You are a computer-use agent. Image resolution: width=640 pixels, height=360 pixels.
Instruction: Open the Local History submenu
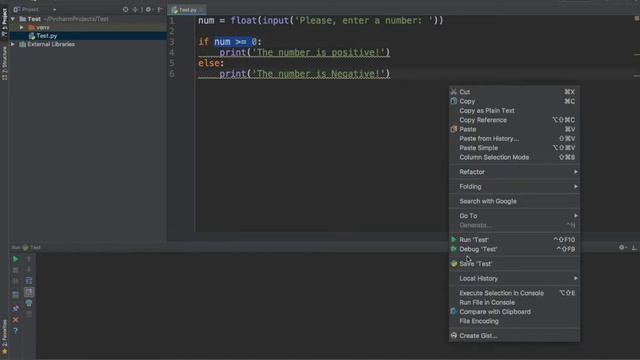(514, 278)
